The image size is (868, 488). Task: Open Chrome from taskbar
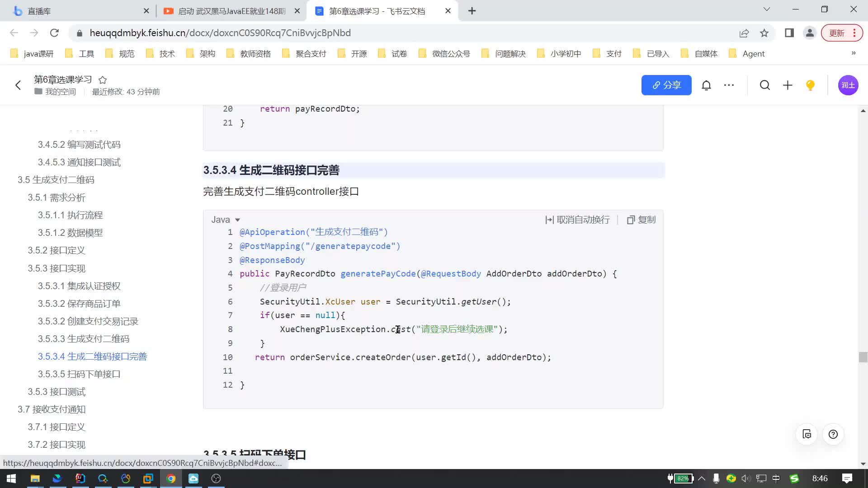171,479
